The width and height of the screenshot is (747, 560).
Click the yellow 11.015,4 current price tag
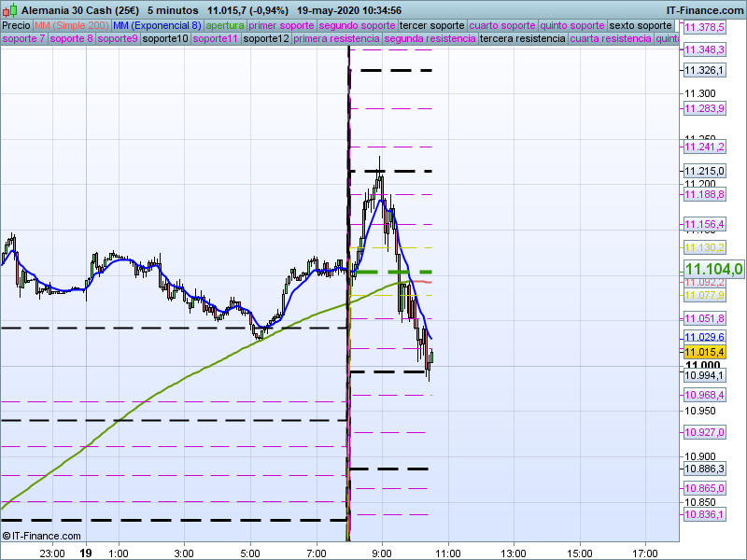point(705,352)
